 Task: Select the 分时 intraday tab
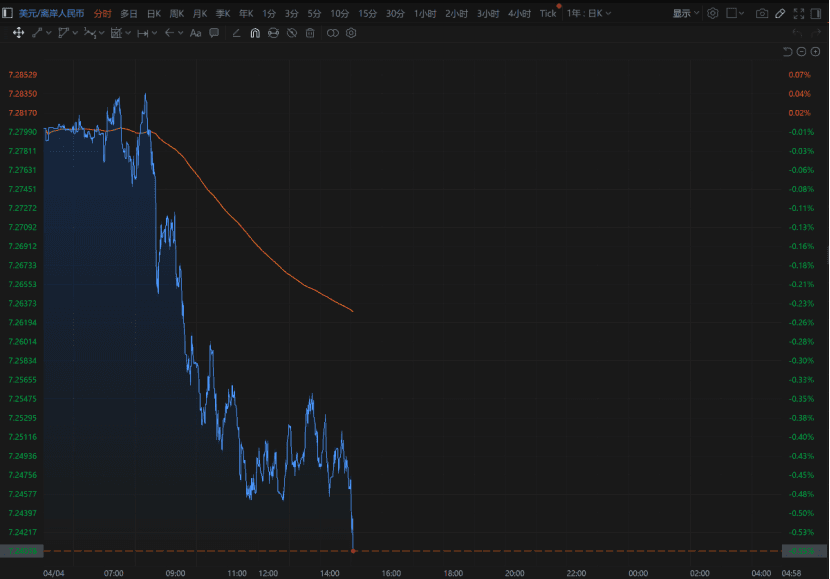(103, 14)
